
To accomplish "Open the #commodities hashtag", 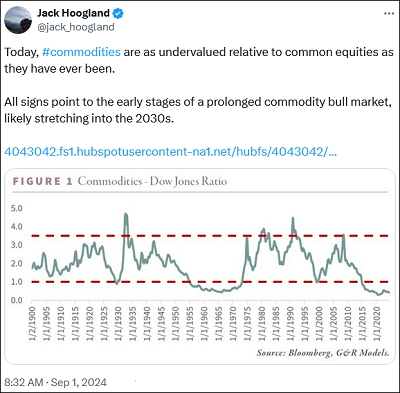I will (x=81, y=52).
